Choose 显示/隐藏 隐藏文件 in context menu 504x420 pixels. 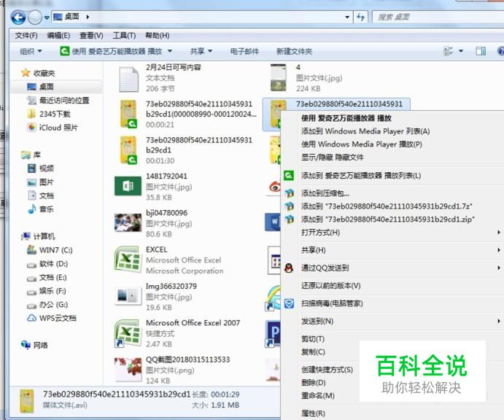pos(332,157)
